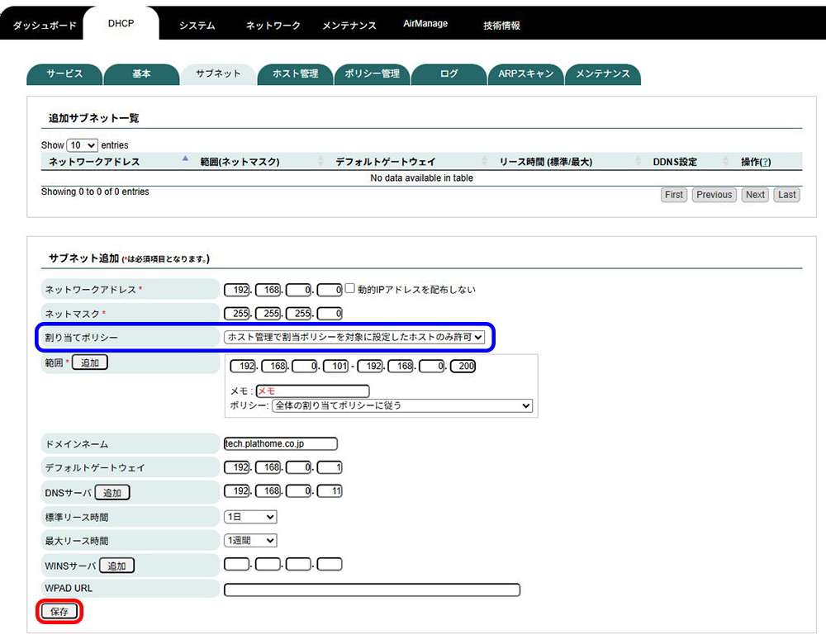Screen dimensions: 826x644
Task: Expand the Show entries count dropdown
Action: click(82, 145)
